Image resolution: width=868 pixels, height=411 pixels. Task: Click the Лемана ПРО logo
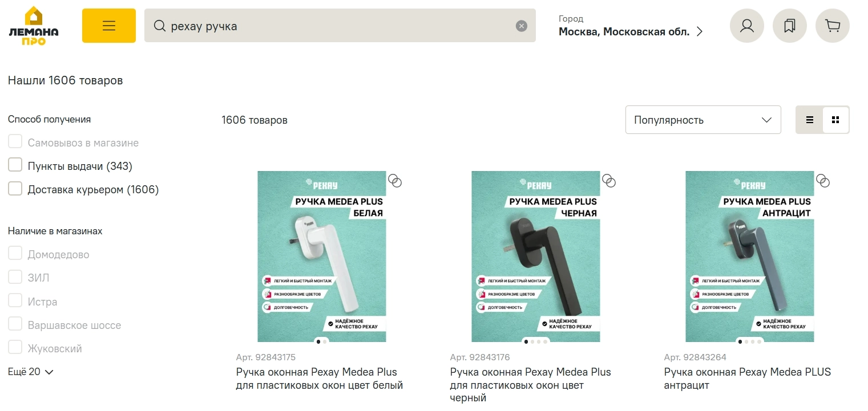tap(34, 26)
